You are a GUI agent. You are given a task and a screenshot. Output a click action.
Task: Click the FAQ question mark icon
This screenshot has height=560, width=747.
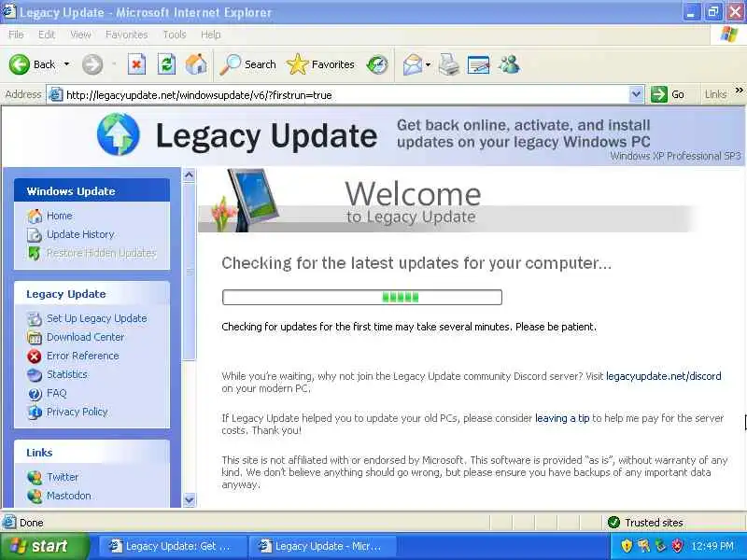35,394
